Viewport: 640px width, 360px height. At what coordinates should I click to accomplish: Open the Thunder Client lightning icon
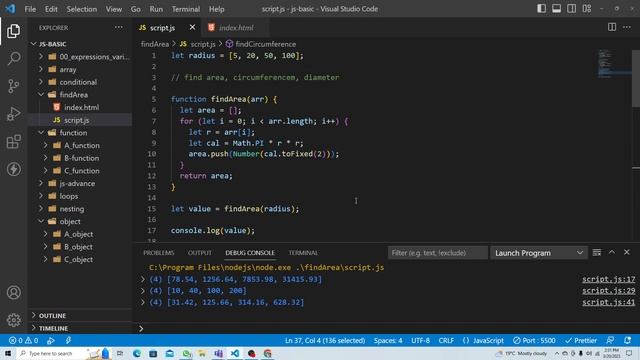tap(13, 169)
